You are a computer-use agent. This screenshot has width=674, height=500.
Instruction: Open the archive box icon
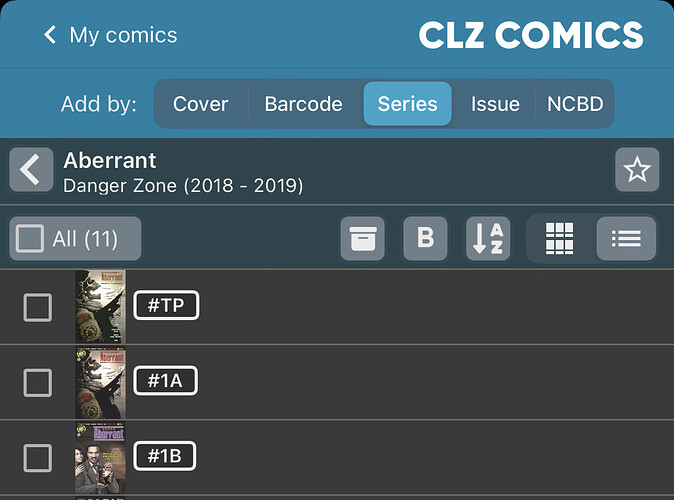(x=362, y=238)
